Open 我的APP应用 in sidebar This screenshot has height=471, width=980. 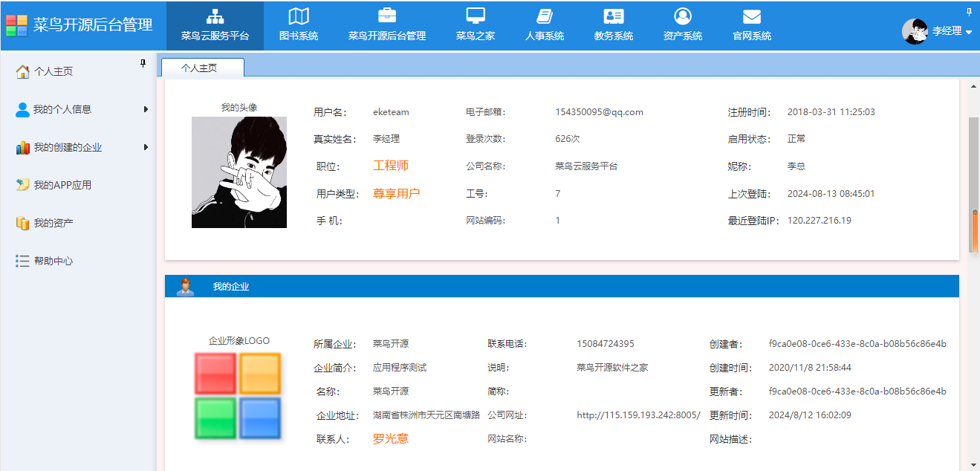tap(62, 185)
